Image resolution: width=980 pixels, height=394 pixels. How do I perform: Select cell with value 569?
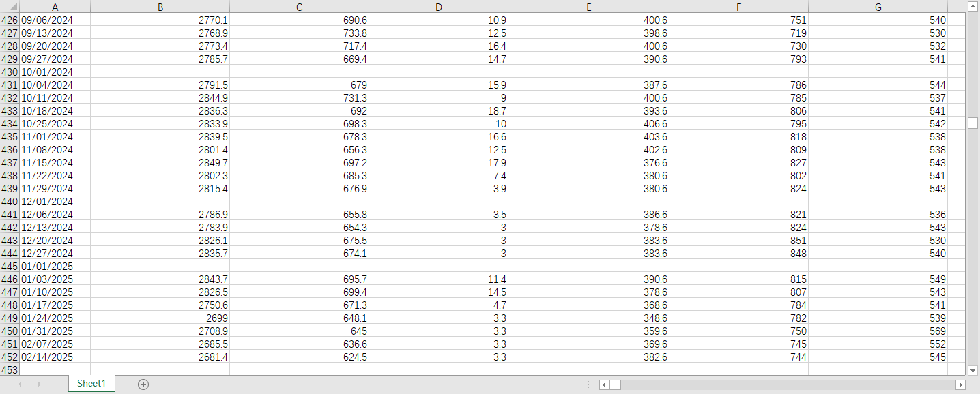pyautogui.click(x=878, y=331)
